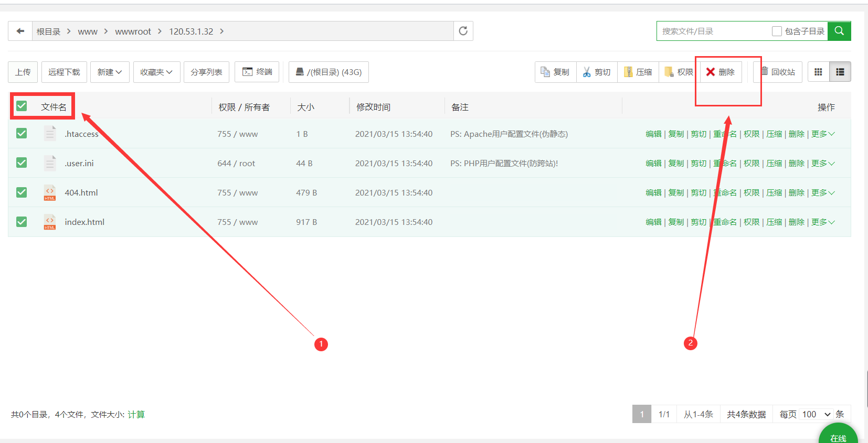Viewport: 868px width, 443px height.
Task: Uncheck the 404.html row checkbox
Action: (x=22, y=192)
